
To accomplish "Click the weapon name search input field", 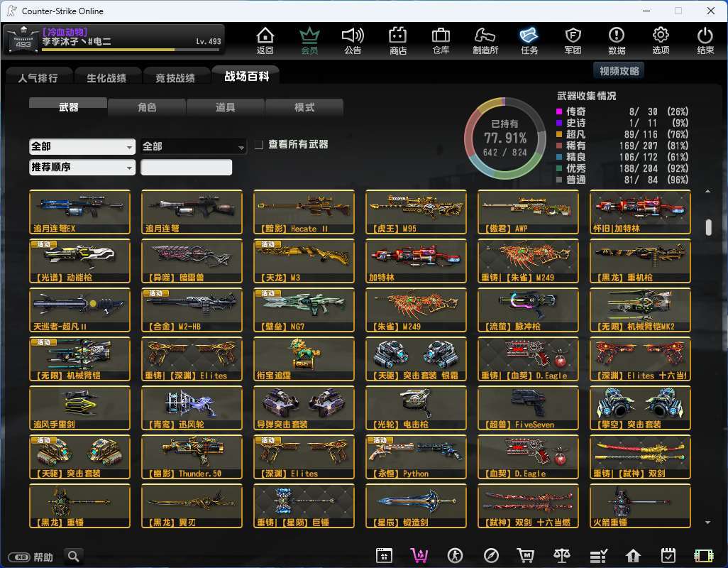I will pos(186,167).
